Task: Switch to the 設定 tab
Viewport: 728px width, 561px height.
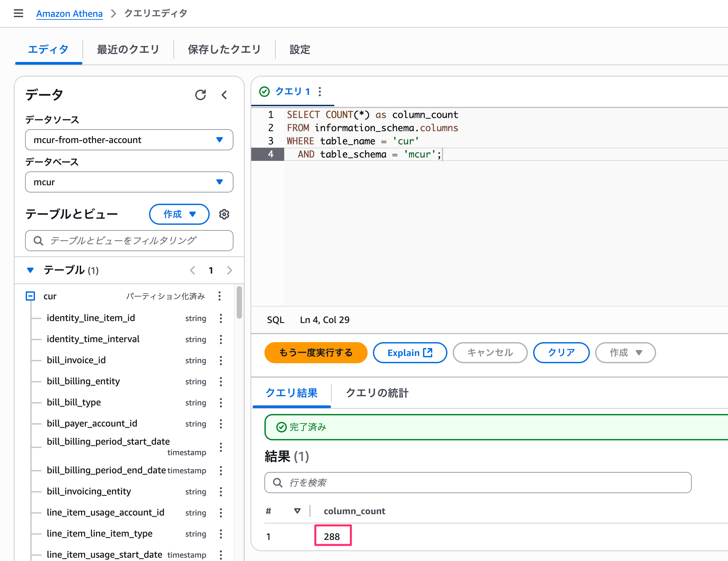Action: pyautogui.click(x=300, y=50)
